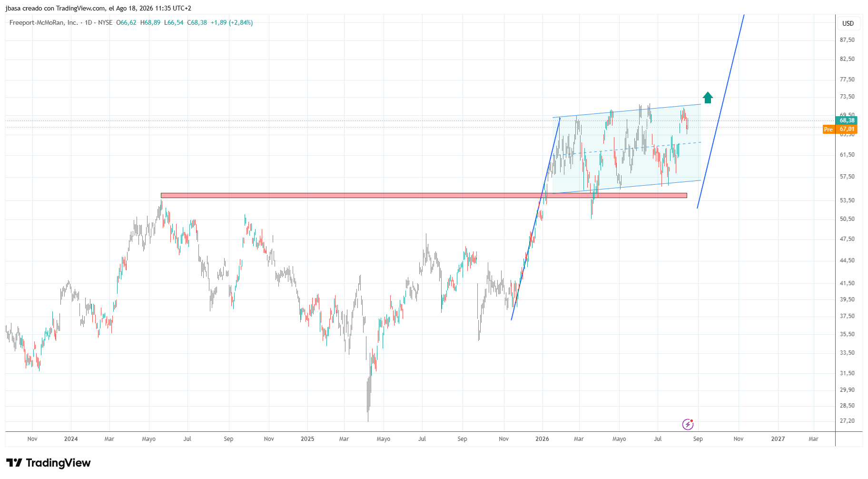Screen dimensions: 868x479
Task: Click the 53,50 price axis label
Action: (x=847, y=200)
